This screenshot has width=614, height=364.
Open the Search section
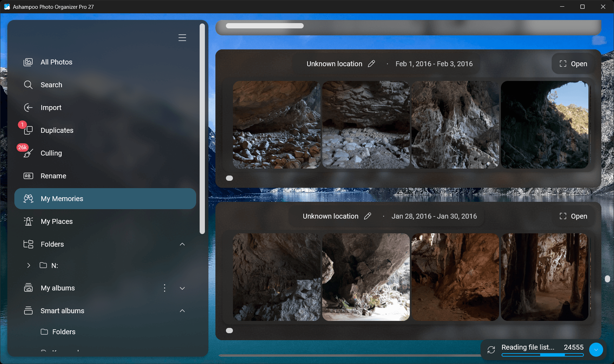[x=105, y=85]
